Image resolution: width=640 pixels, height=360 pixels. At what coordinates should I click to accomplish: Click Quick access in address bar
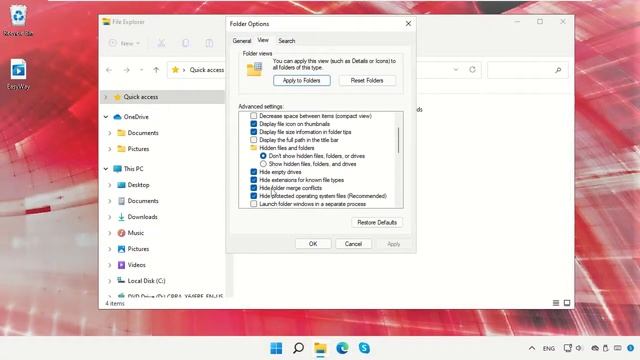[207, 70]
